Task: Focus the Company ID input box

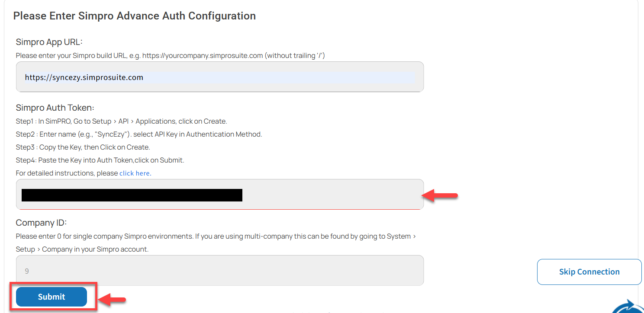Action: (220, 270)
